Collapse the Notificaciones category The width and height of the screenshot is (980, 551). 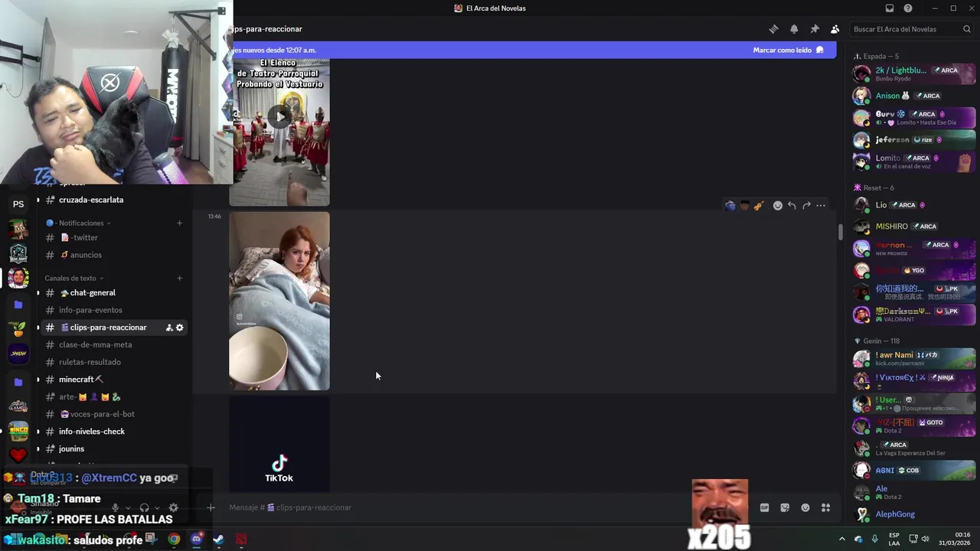79,223
